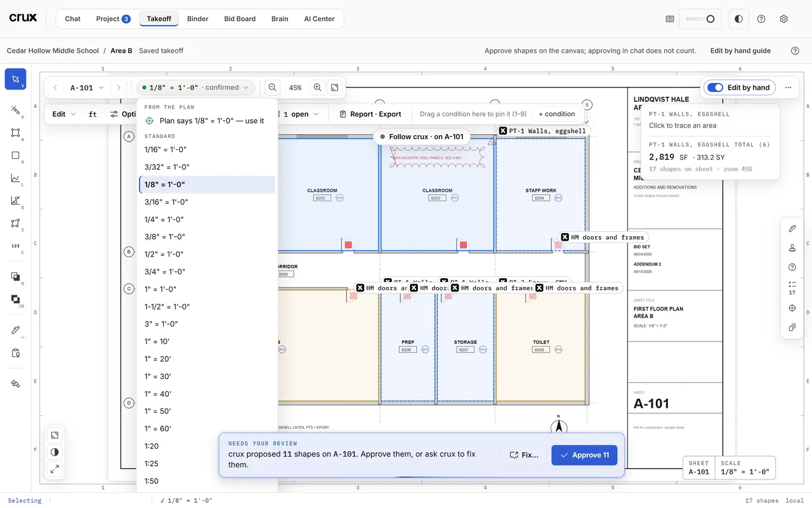Toggle the dark/light theme contrast icon
This screenshot has height=508, width=812.
click(x=738, y=19)
